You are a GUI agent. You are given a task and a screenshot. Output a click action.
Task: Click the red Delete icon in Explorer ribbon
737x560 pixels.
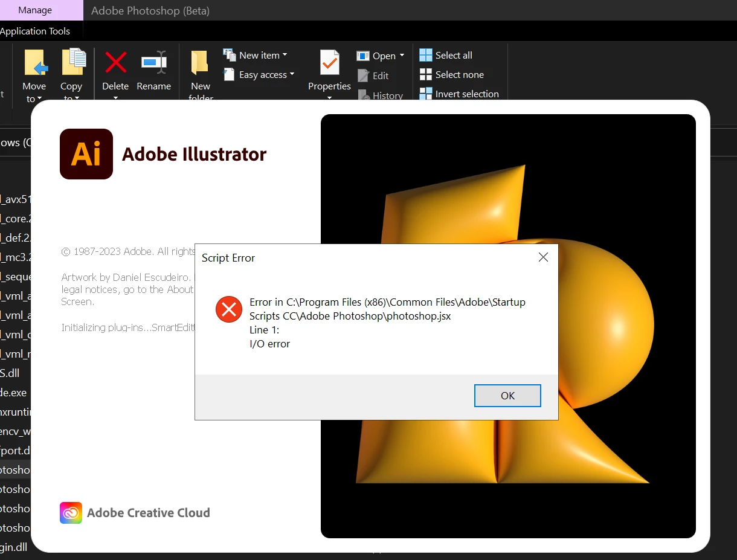pos(115,62)
